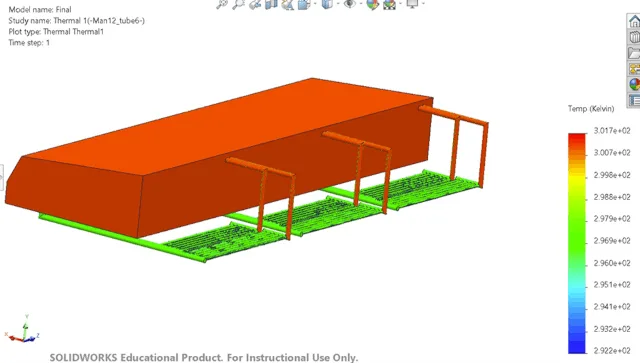
Task: Expand the View Orientation dropdown arrow
Action: pos(315,3)
